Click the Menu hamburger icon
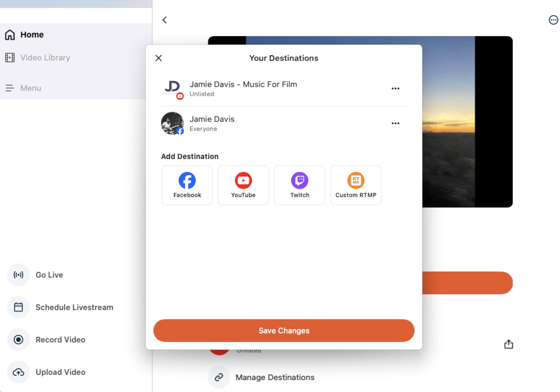 [10, 88]
